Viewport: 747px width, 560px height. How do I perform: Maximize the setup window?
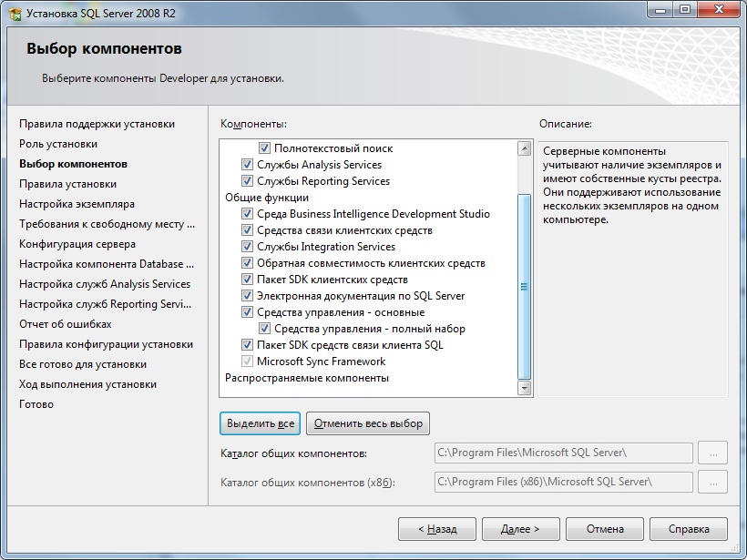pos(684,9)
